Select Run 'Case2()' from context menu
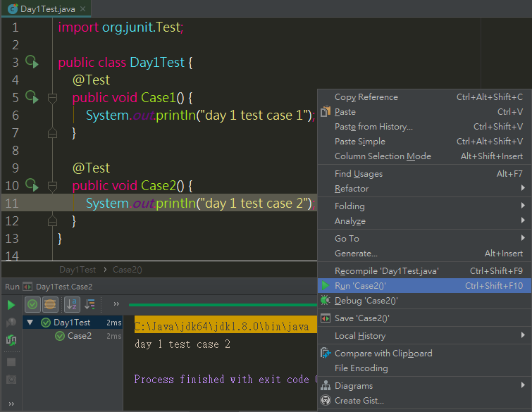This screenshot has width=532, height=412. tap(360, 286)
